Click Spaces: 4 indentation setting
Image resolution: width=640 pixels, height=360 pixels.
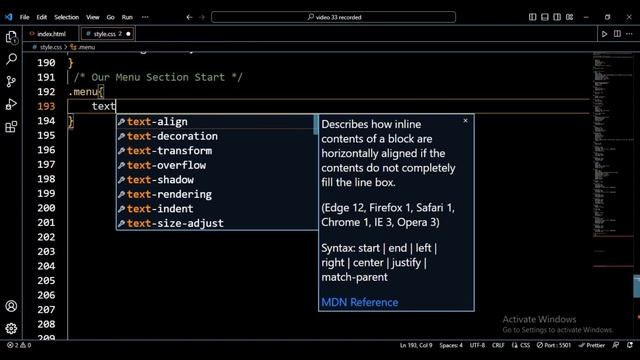point(451,345)
